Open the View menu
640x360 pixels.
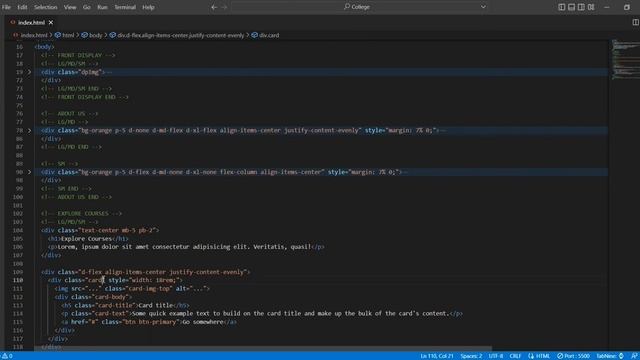[x=70, y=7]
